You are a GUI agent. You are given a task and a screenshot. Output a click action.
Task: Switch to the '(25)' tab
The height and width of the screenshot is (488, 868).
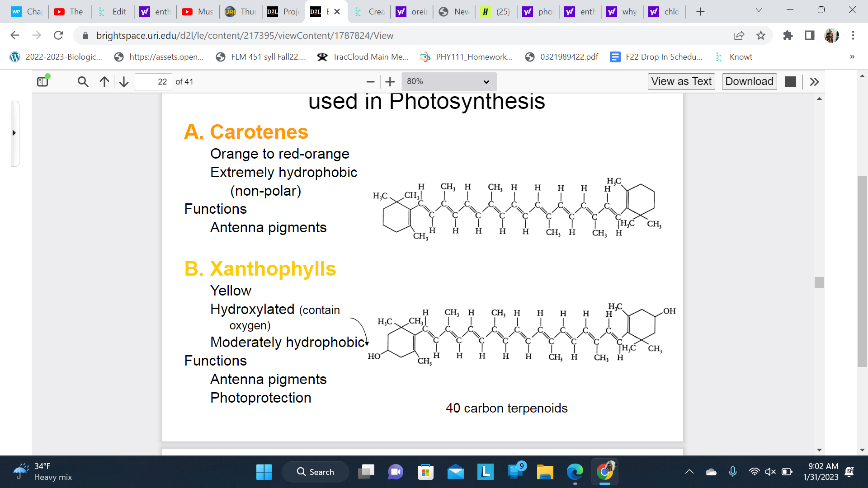point(496,12)
